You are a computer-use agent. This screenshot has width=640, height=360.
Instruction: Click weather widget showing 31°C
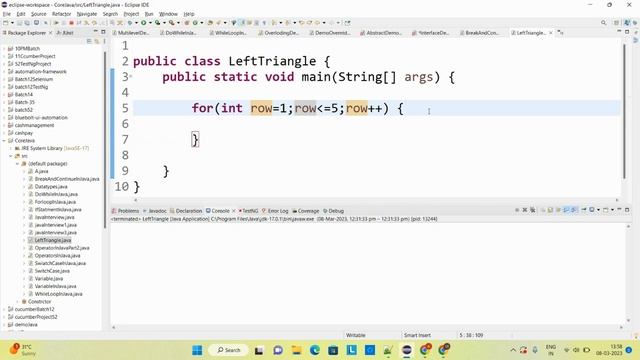coord(23,350)
